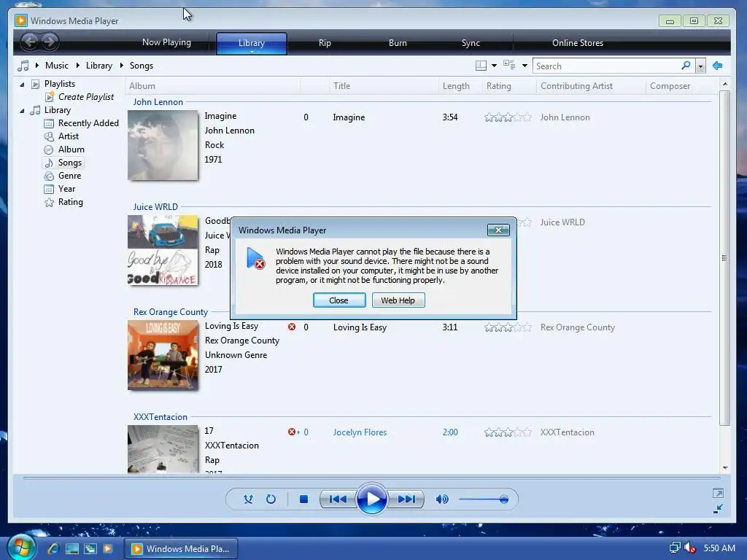Image resolution: width=747 pixels, height=560 pixels.
Task: Open the Library tab
Action: (x=252, y=43)
